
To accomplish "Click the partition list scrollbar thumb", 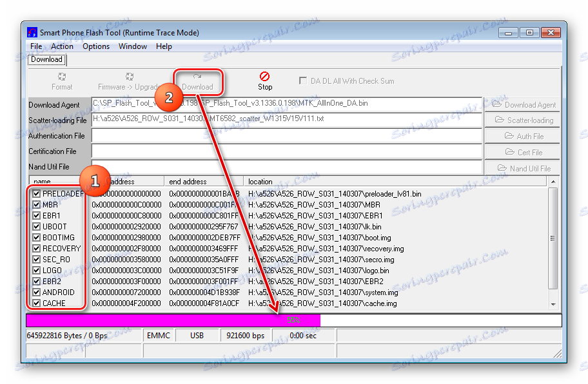I will [x=553, y=238].
